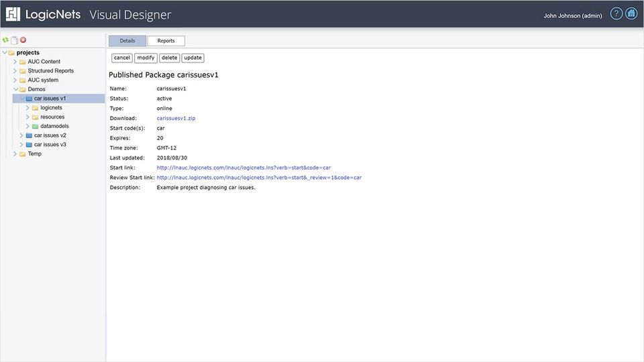This screenshot has height=362, width=644.
Task: Open the help question mark icon
Action: point(616,13)
